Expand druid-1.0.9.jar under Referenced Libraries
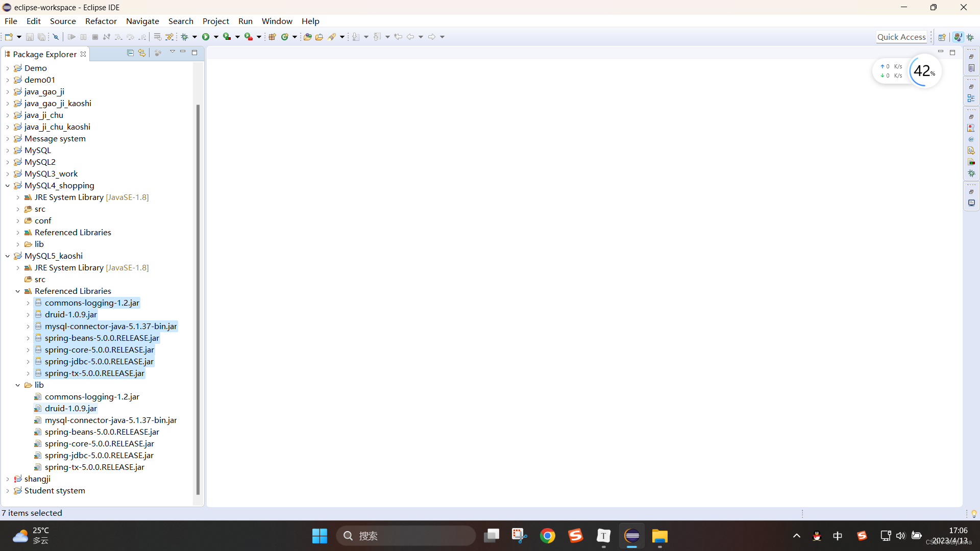The width and height of the screenshot is (980, 551). (28, 315)
